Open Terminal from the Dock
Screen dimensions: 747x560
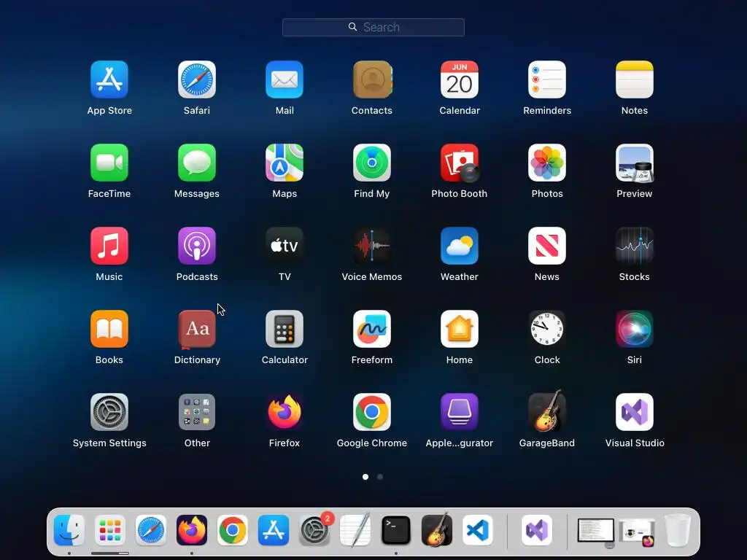[x=396, y=530]
